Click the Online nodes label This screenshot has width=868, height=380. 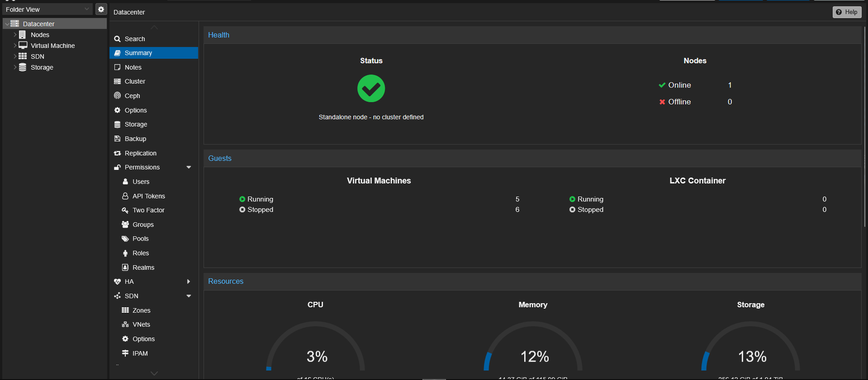tap(679, 85)
